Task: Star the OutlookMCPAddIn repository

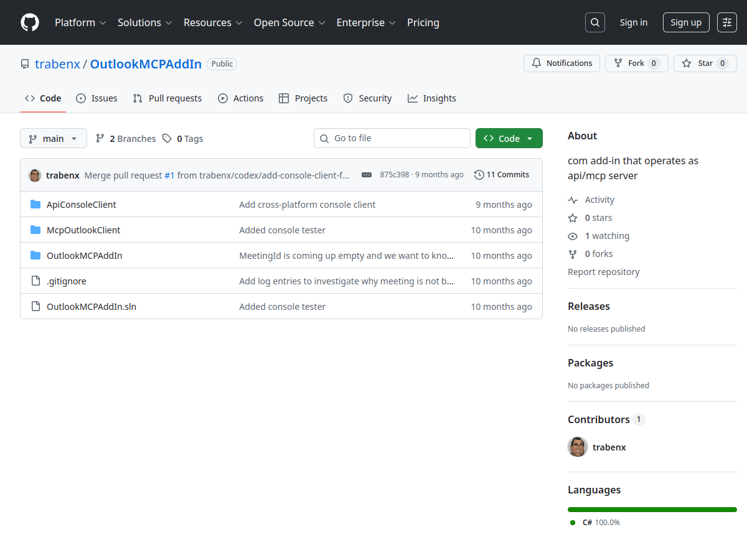Action: click(705, 63)
